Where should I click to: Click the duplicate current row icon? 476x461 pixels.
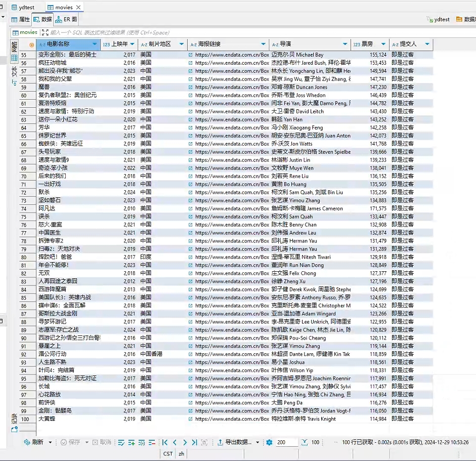[x=142, y=442]
